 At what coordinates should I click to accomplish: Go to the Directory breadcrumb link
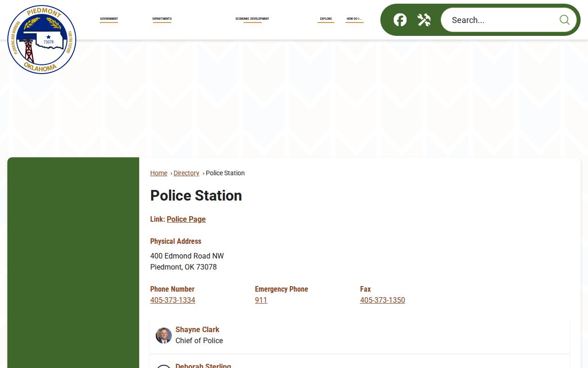(186, 173)
